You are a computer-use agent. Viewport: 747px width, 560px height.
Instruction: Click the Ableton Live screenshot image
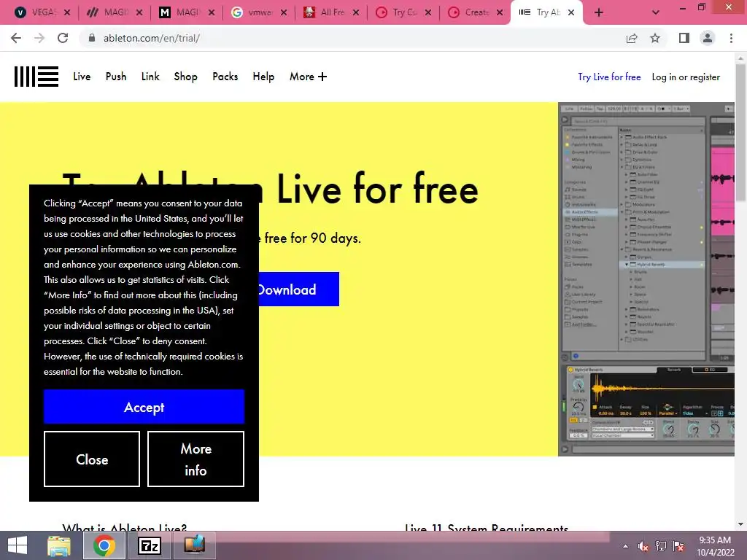(x=646, y=279)
